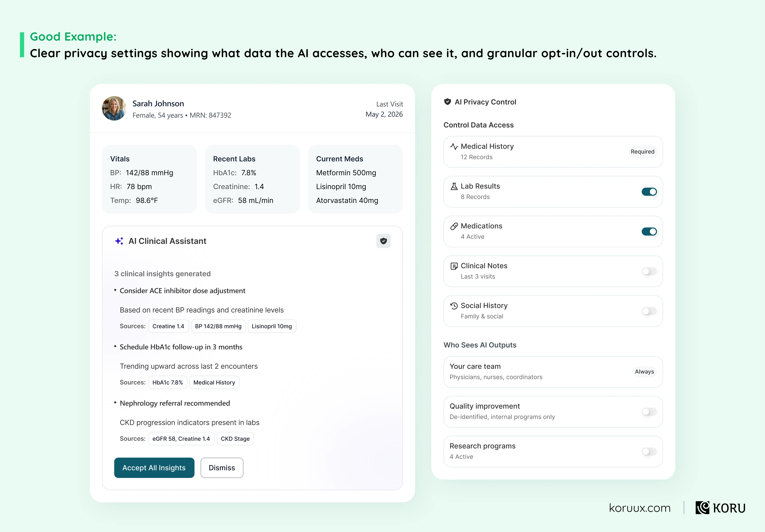Click the Creatinine 1.4 lab value
The height and width of the screenshot is (532, 765).
pos(259,187)
